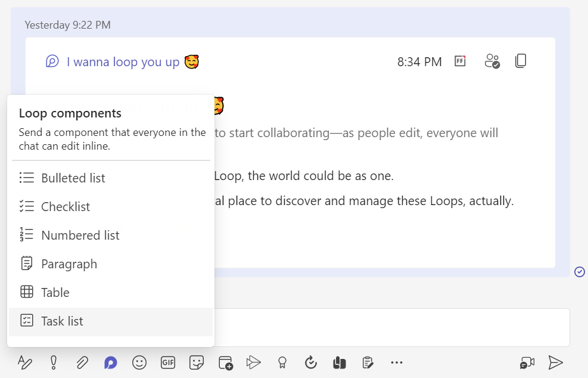Open the emoji picker
Image resolution: width=588 pixels, height=378 pixels.
[x=139, y=362]
